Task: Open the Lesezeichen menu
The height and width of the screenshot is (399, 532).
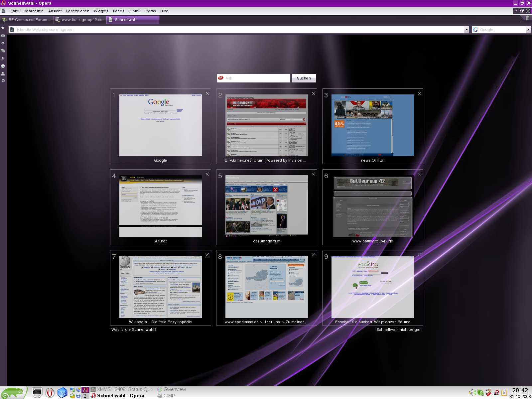Action: point(78,11)
